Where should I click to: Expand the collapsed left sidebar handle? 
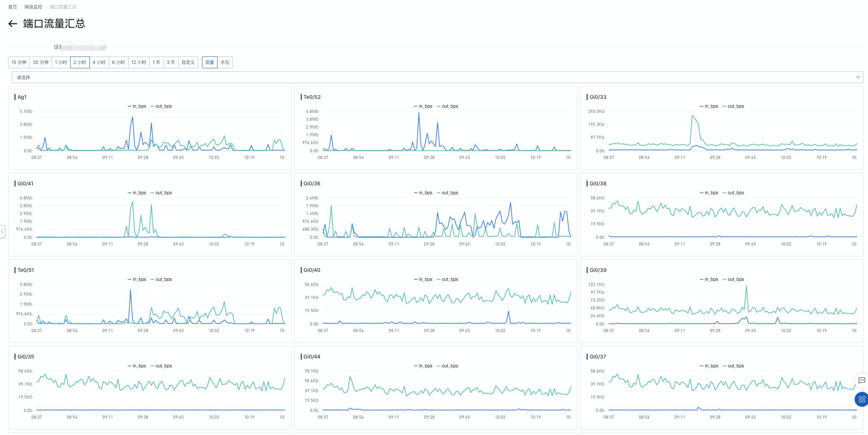[x=2, y=231]
